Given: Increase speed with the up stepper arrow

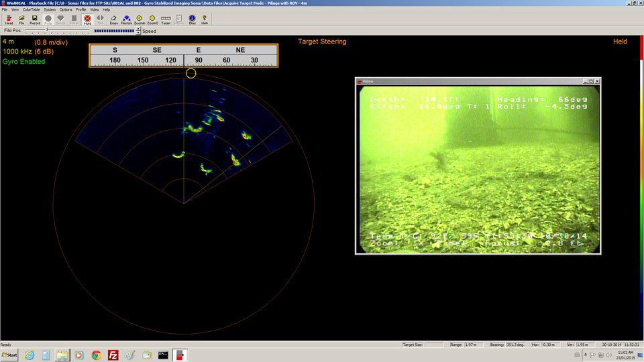Looking at the screenshot, I should click(x=138, y=29).
